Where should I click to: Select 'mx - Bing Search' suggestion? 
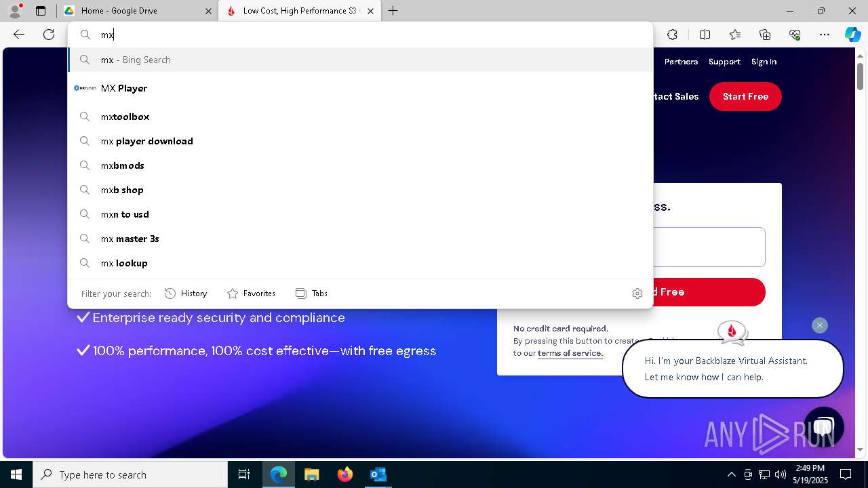click(360, 60)
